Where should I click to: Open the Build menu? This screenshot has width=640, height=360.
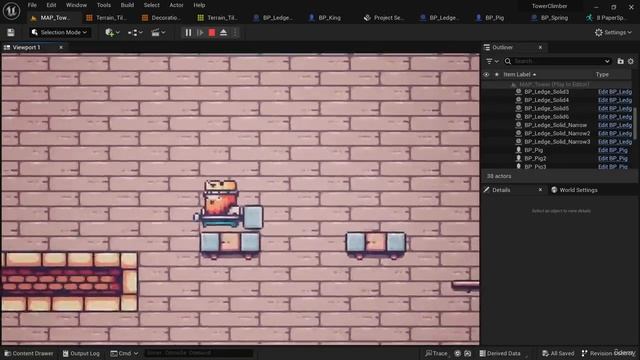click(x=127, y=5)
